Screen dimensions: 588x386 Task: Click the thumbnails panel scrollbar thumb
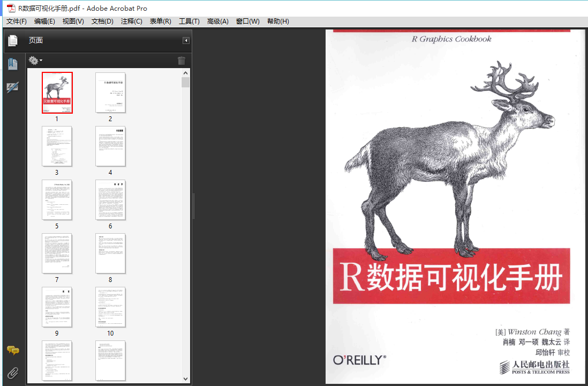(186, 82)
